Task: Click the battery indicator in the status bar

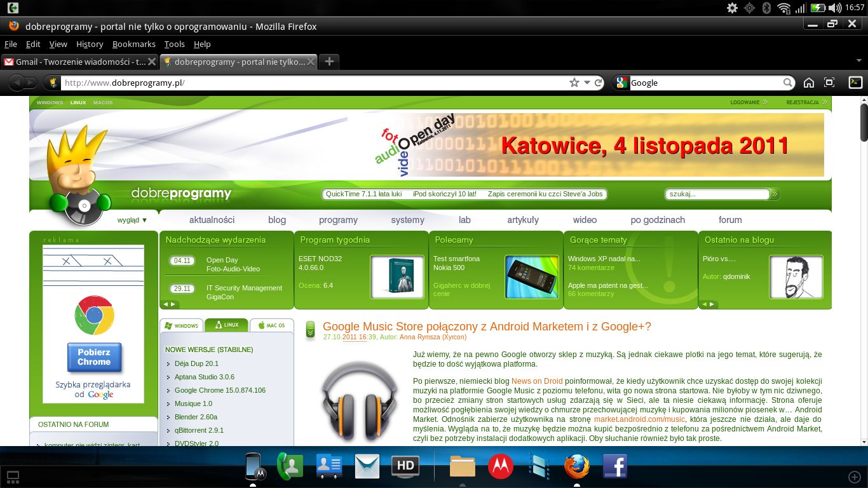Action: click(818, 8)
